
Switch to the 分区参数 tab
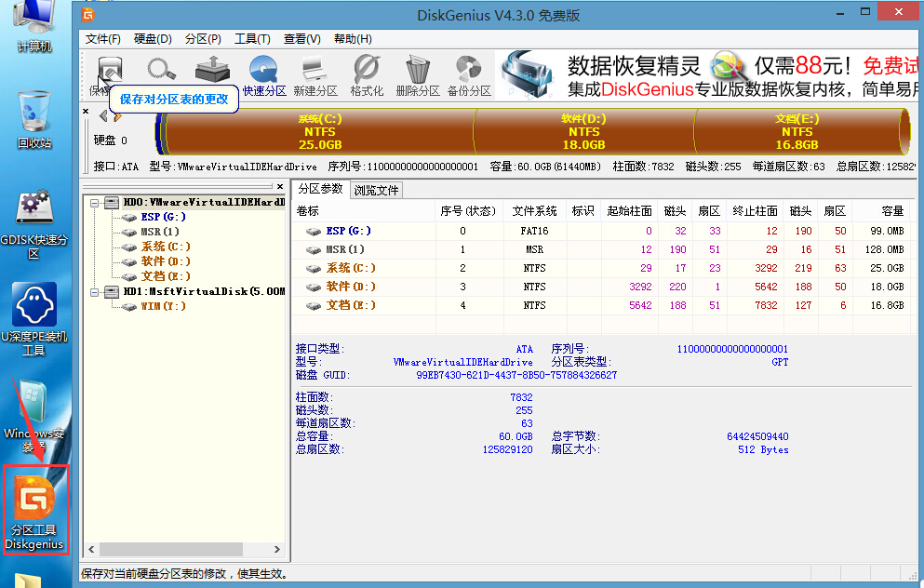(321, 189)
